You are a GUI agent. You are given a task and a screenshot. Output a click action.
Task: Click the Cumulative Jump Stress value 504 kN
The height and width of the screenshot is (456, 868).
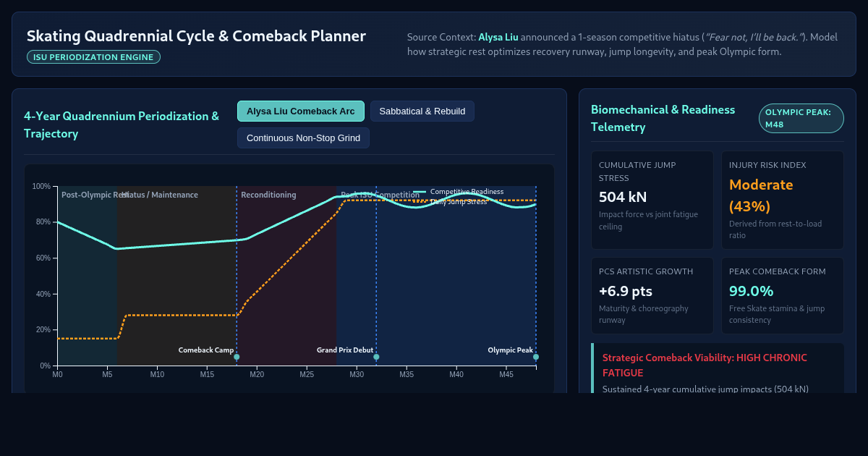pos(623,197)
